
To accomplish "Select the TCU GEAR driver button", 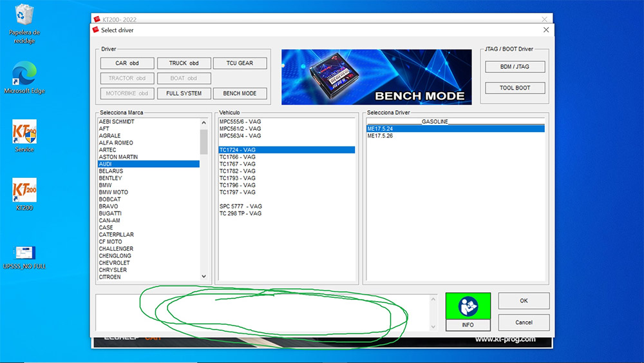I will coord(240,63).
